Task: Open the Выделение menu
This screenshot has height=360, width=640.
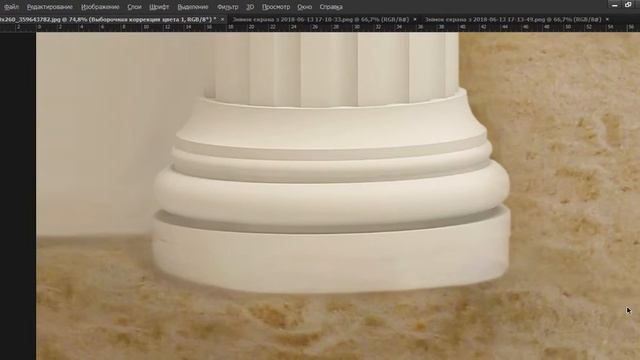Action: [193, 7]
